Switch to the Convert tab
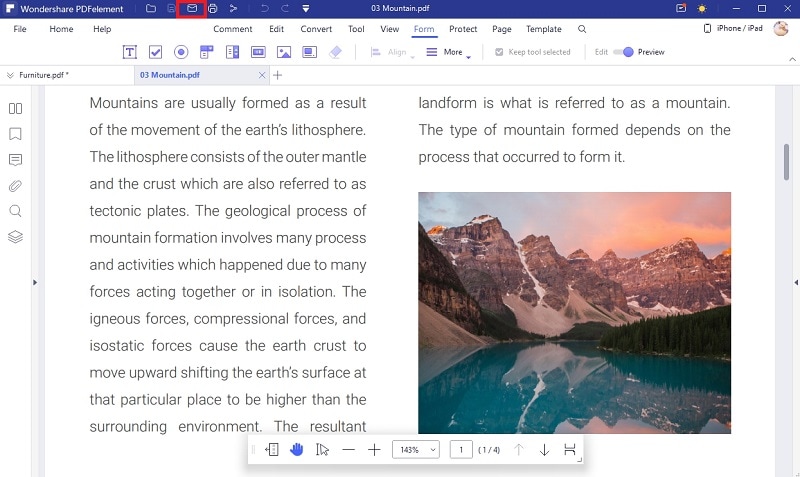Screen dimensions: 800x477 click(x=316, y=29)
